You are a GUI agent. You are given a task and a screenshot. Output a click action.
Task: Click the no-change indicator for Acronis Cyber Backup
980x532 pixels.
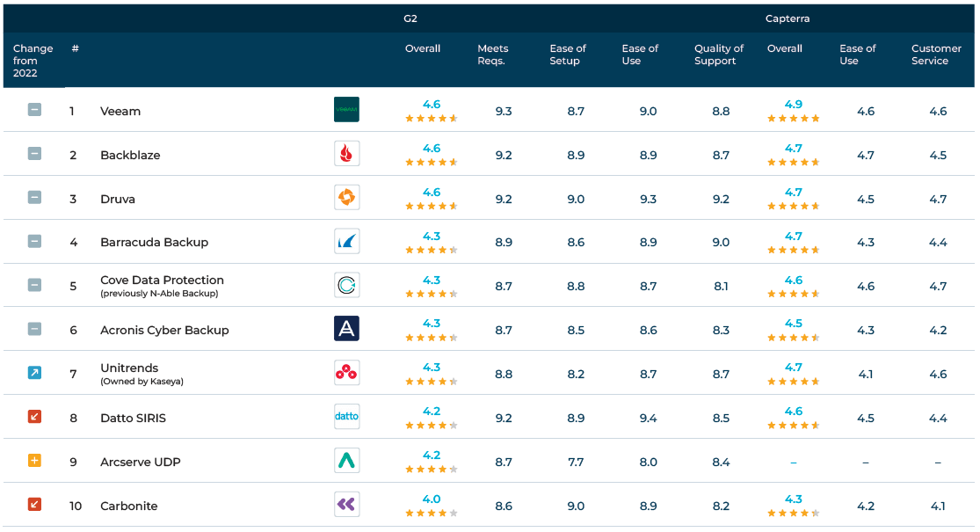34,329
